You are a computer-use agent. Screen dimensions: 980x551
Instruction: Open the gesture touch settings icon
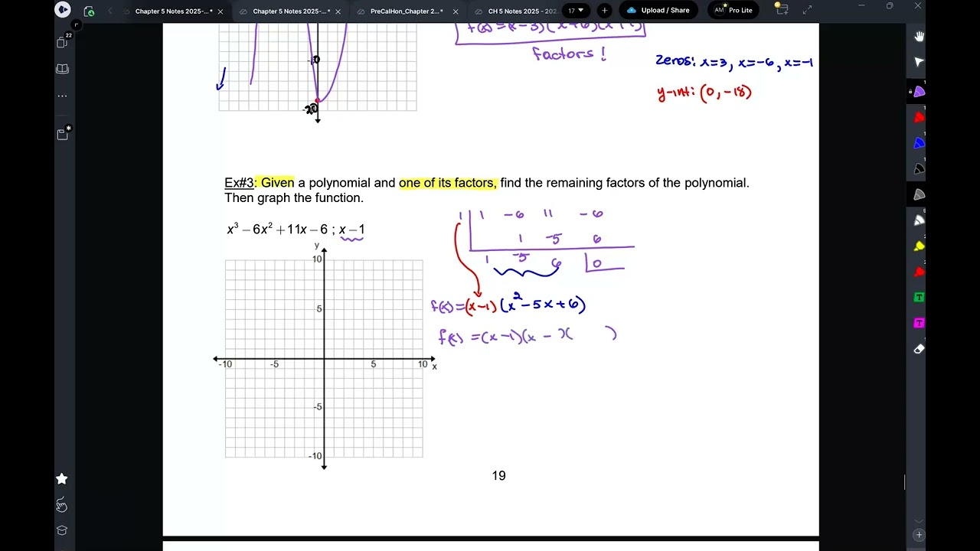pos(62,505)
